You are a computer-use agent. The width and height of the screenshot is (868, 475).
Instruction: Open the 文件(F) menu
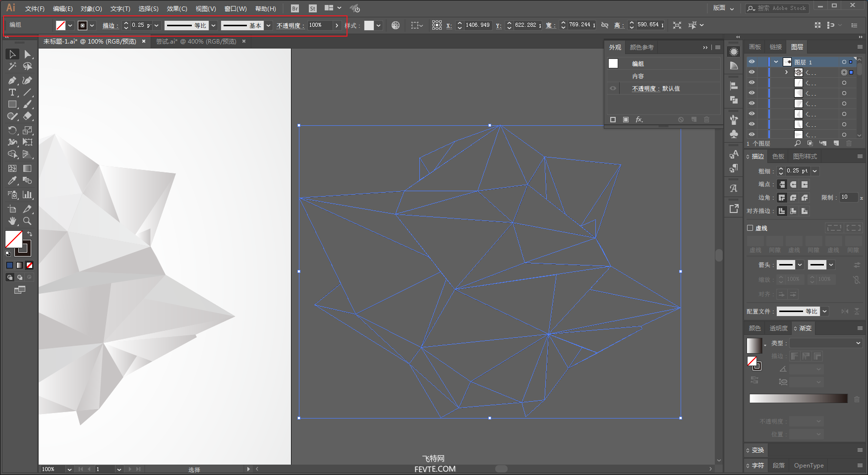(35, 9)
